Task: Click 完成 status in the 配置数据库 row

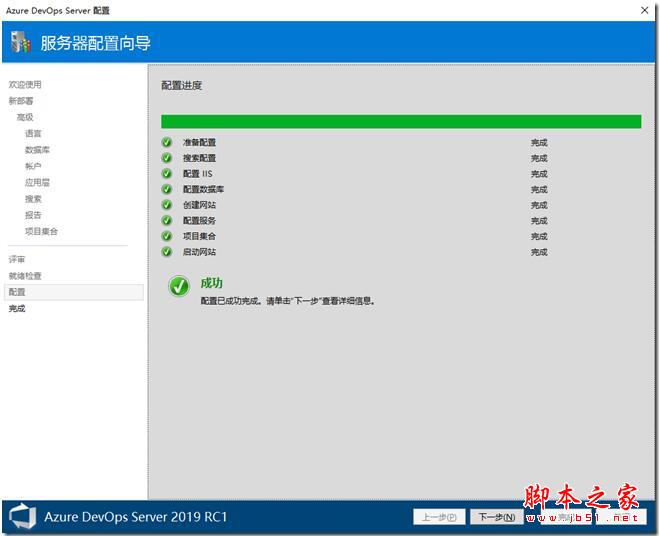Action: tap(539, 189)
